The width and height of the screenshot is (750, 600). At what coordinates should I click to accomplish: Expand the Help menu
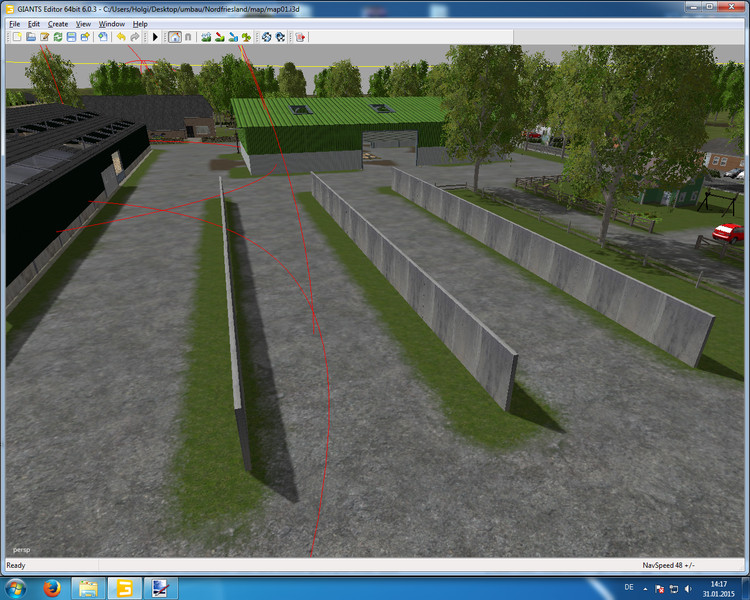140,23
